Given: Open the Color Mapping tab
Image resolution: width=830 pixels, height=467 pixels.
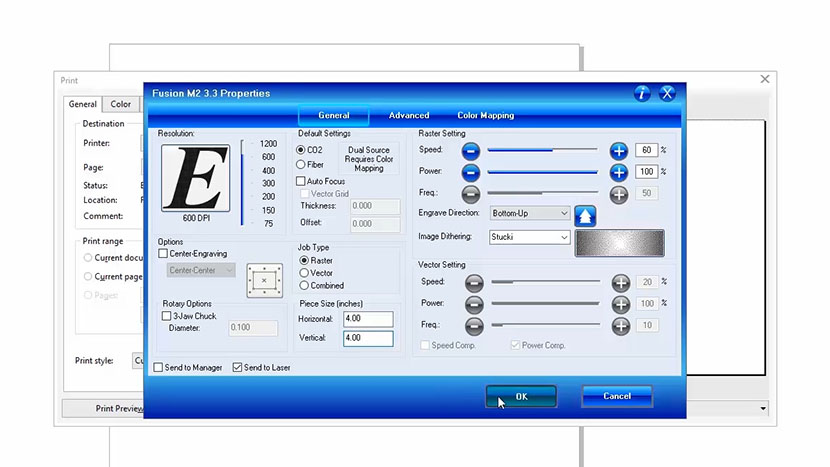Looking at the screenshot, I should (485, 116).
